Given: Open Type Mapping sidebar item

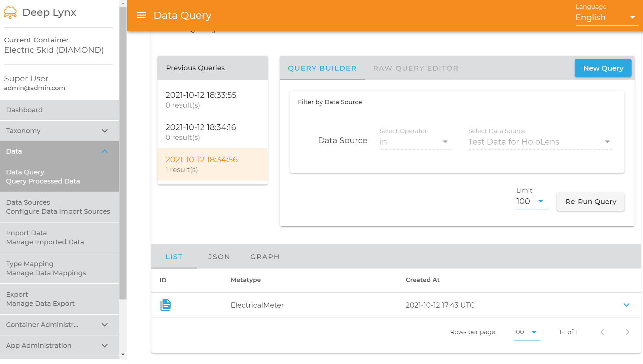Looking at the screenshot, I should 60,268.
